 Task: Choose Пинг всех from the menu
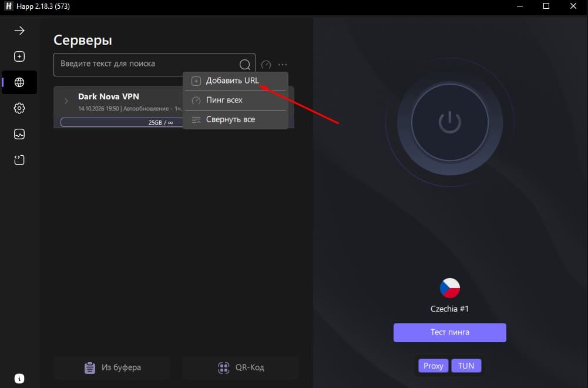pyautogui.click(x=236, y=100)
